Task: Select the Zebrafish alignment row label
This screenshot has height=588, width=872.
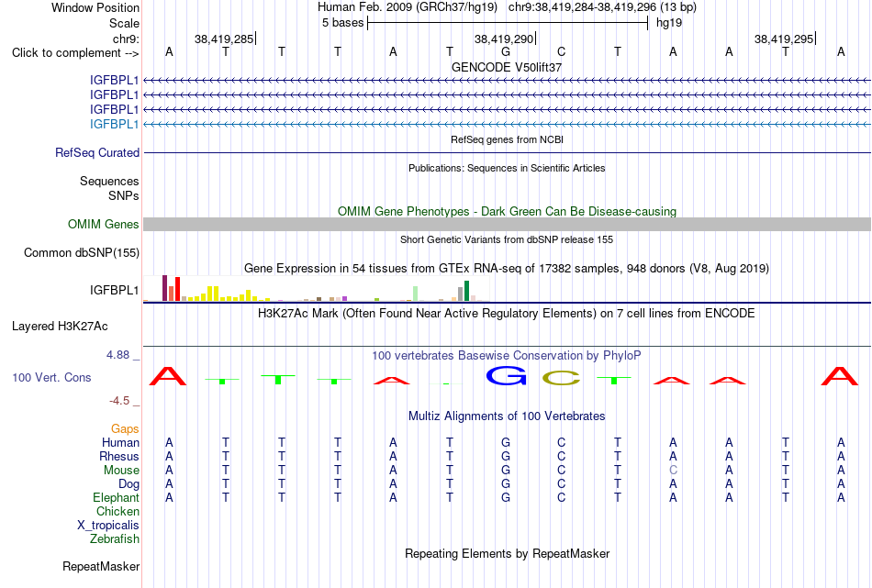Action: pyautogui.click(x=115, y=538)
